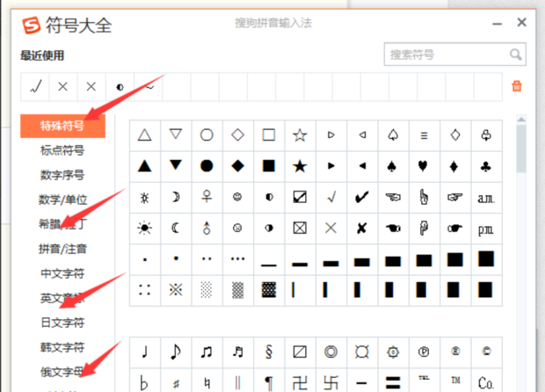Insert the three dots symbol
The height and width of the screenshot is (392, 545).
click(x=237, y=259)
